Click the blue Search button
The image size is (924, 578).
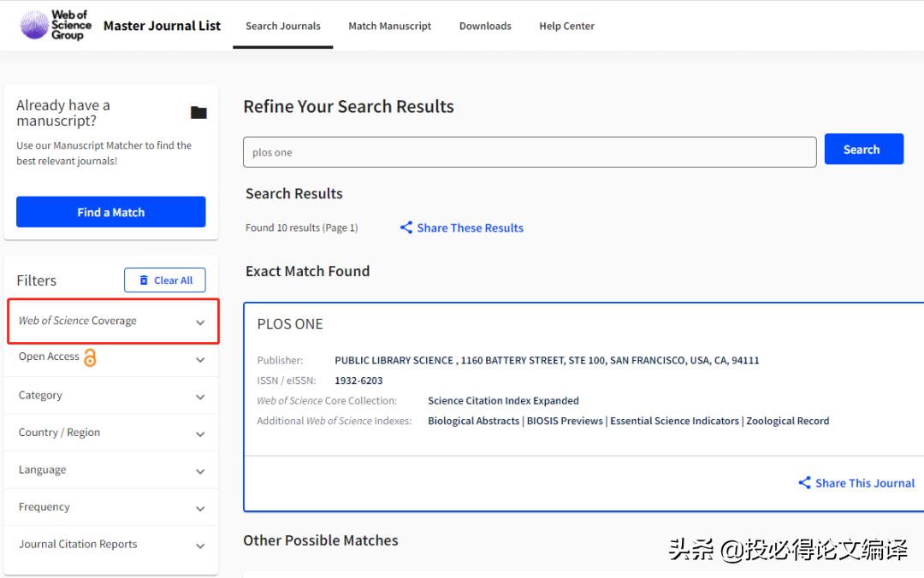coord(863,149)
